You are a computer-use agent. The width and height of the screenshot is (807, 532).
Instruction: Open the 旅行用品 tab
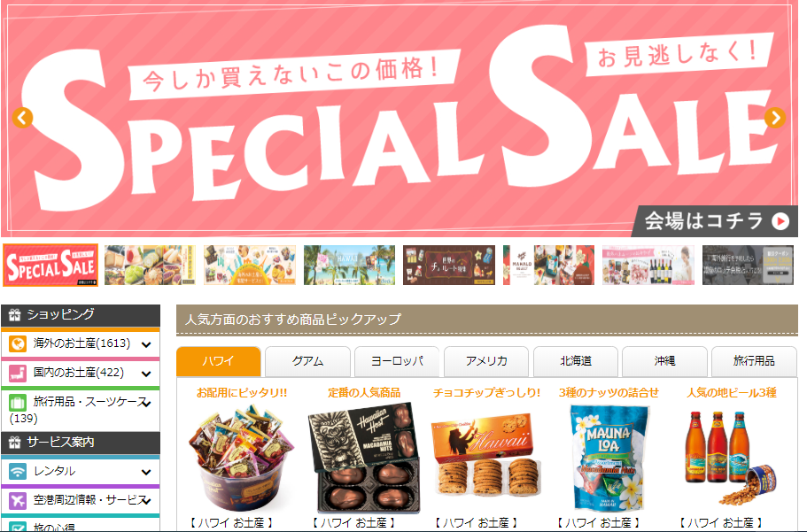754,361
